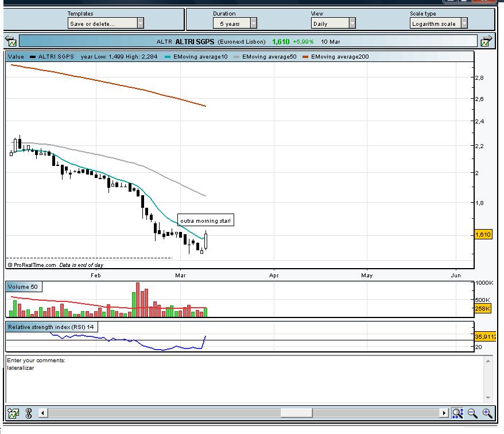Image resolution: width=504 pixels, height=434 pixels.
Task: Click the 1000K volume axis label
Action: (x=484, y=282)
